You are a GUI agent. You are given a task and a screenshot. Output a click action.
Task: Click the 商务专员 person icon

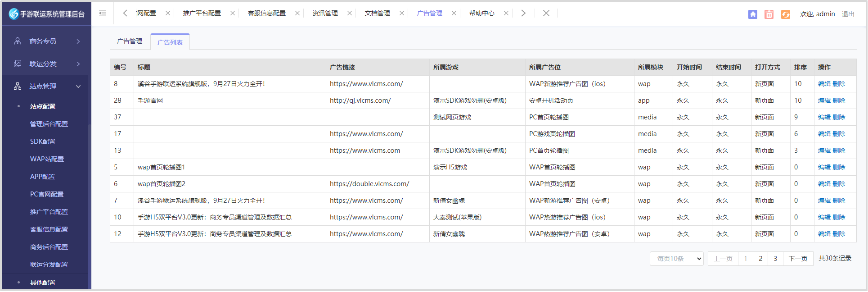pos(18,41)
